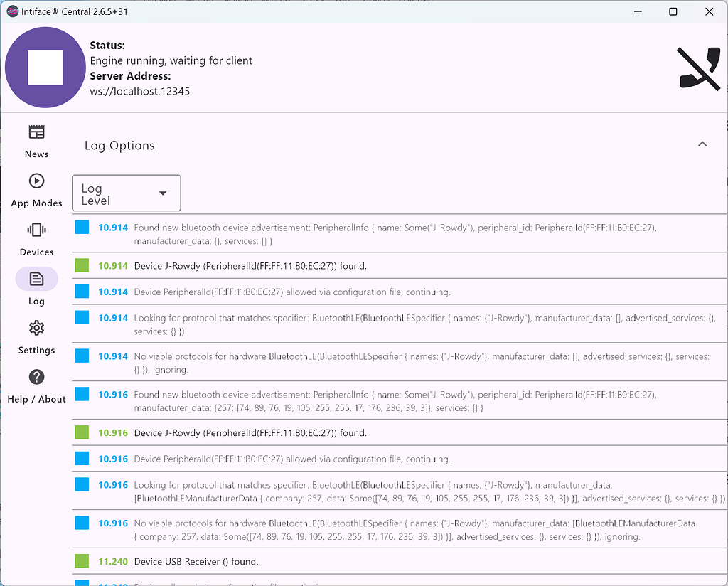Open Help / About question icon

[36, 377]
